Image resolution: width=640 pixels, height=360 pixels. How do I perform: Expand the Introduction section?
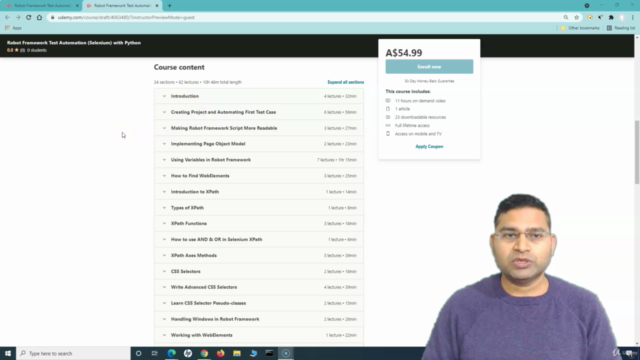(259, 96)
